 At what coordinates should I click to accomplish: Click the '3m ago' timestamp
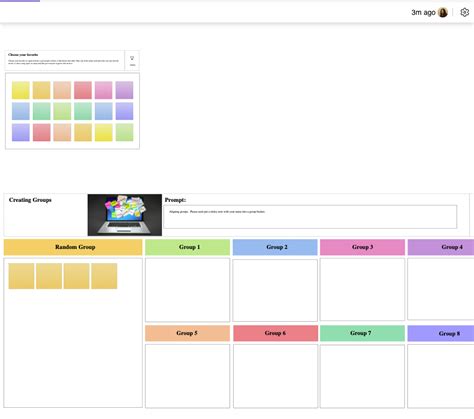[423, 12]
